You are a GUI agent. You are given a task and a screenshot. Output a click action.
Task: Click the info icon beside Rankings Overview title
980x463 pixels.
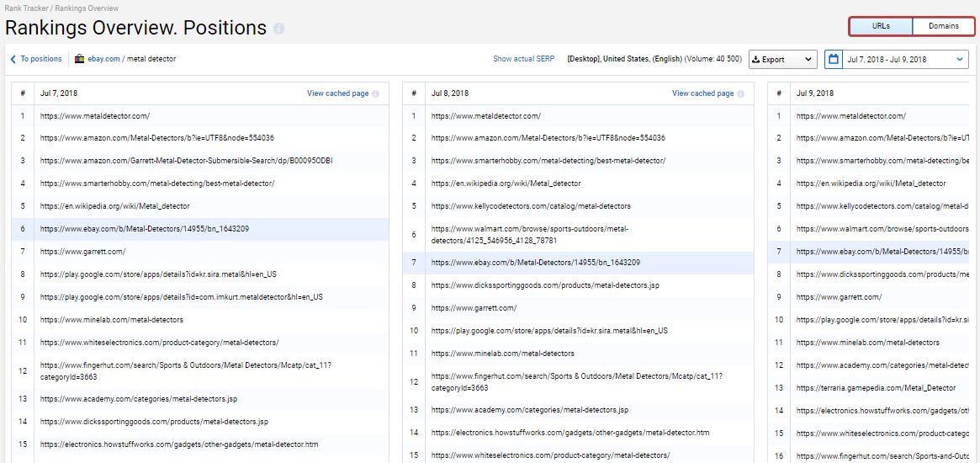278,29
